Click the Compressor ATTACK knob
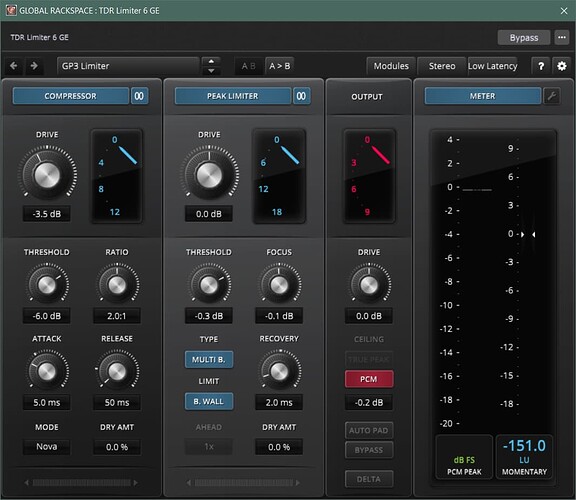The width and height of the screenshot is (576, 500). [x=47, y=371]
